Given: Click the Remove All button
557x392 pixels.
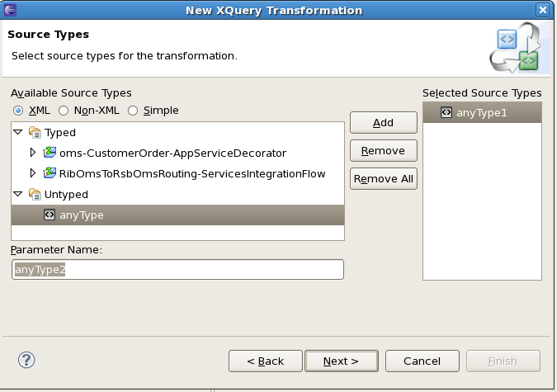Looking at the screenshot, I should [383, 178].
